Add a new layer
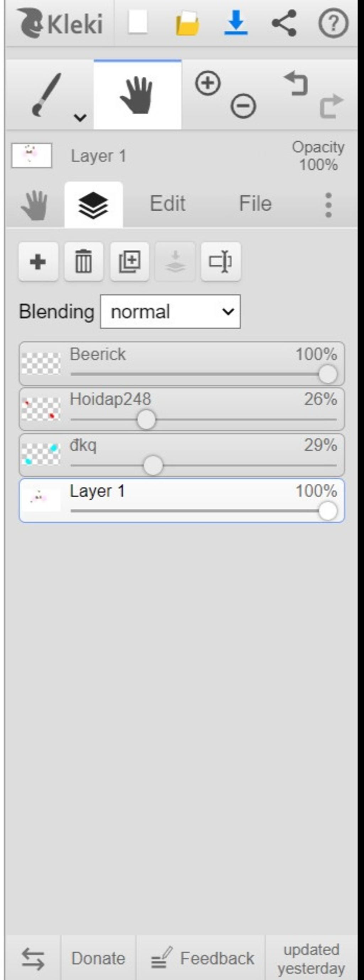364x980 pixels. pyautogui.click(x=38, y=262)
